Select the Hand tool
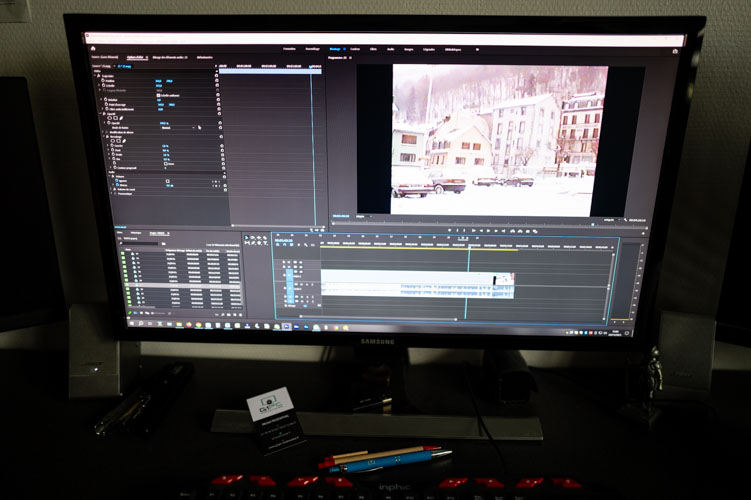This screenshot has width=751, height=500. pos(259,243)
